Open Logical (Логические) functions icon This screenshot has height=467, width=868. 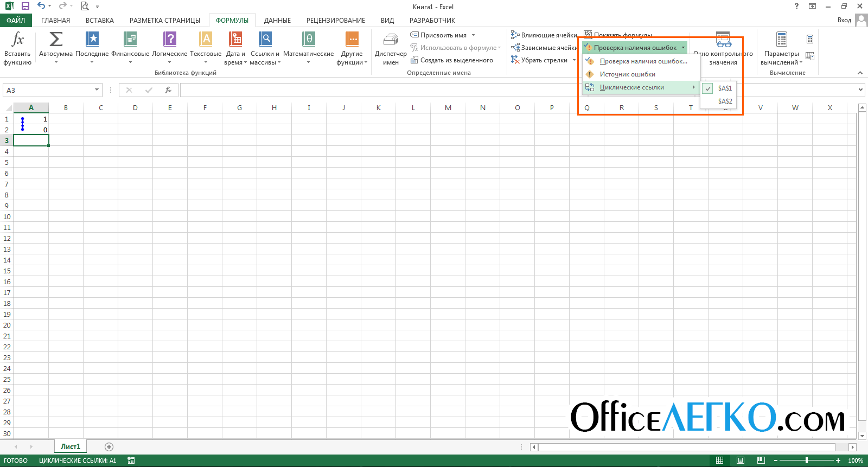169,40
